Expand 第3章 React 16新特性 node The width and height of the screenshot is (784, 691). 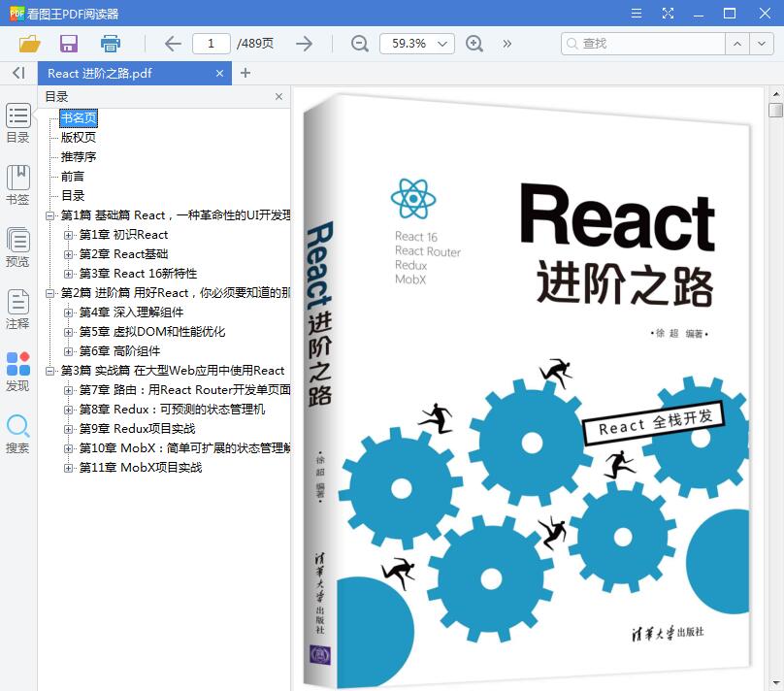click(x=69, y=274)
